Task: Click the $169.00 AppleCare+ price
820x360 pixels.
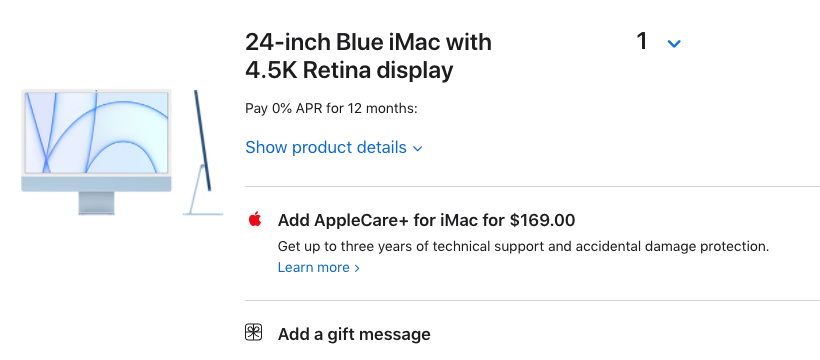Action: [542, 220]
